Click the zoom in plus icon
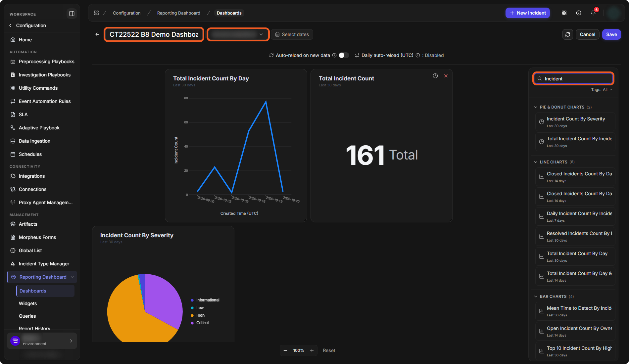The image size is (629, 364). (x=312, y=350)
